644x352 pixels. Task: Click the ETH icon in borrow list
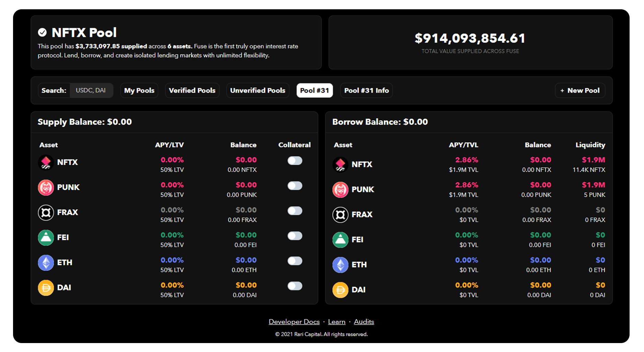click(340, 265)
